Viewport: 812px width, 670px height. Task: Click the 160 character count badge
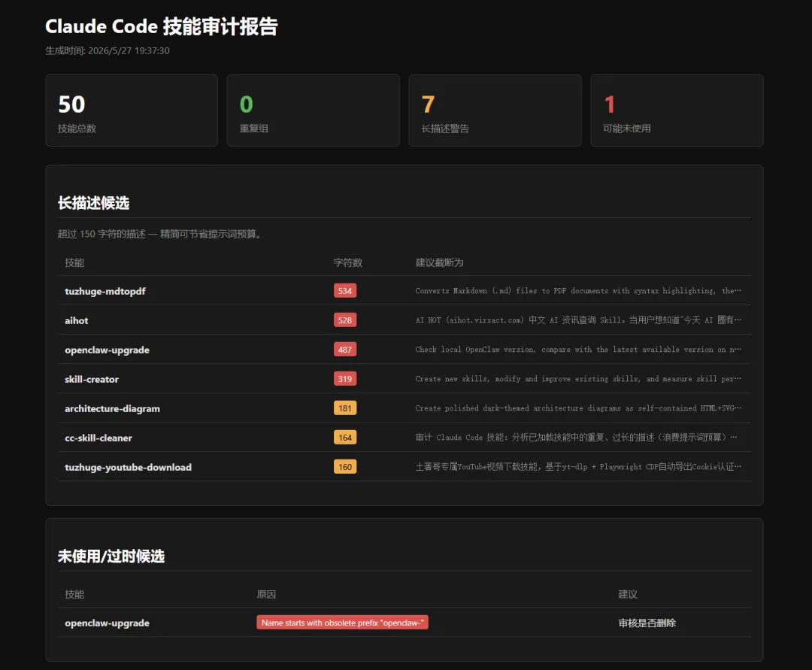coord(345,467)
